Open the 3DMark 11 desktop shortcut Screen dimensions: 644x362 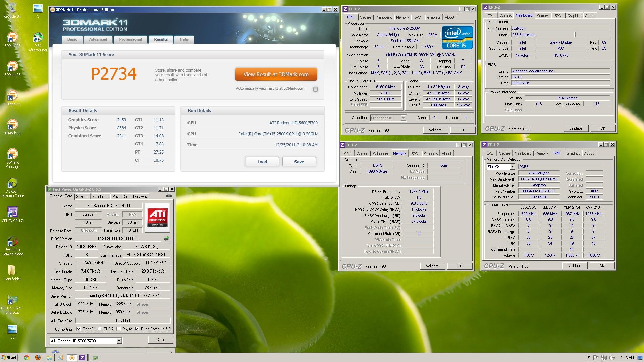pos(12,127)
